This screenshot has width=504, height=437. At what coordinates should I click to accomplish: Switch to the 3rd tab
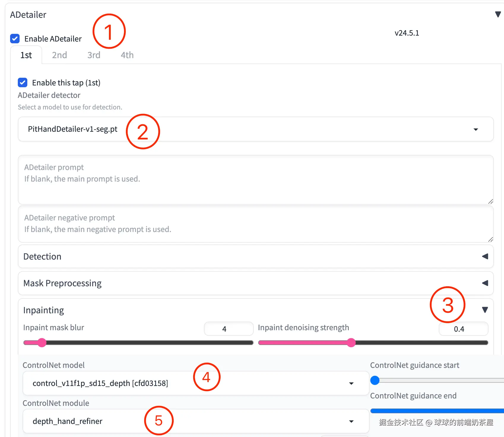(93, 55)
